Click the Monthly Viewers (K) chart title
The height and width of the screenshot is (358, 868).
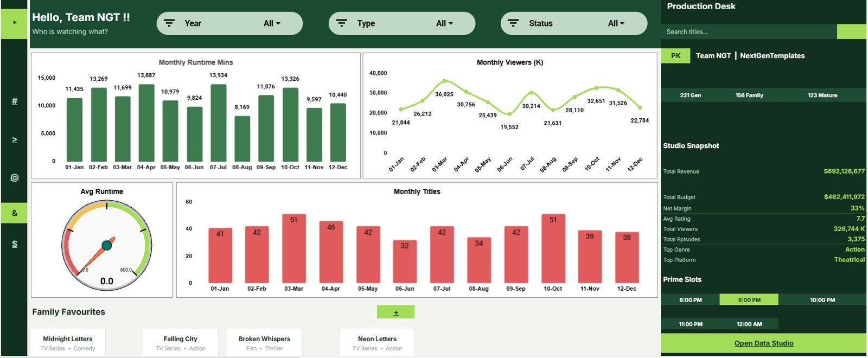click(x=510, y=62)
